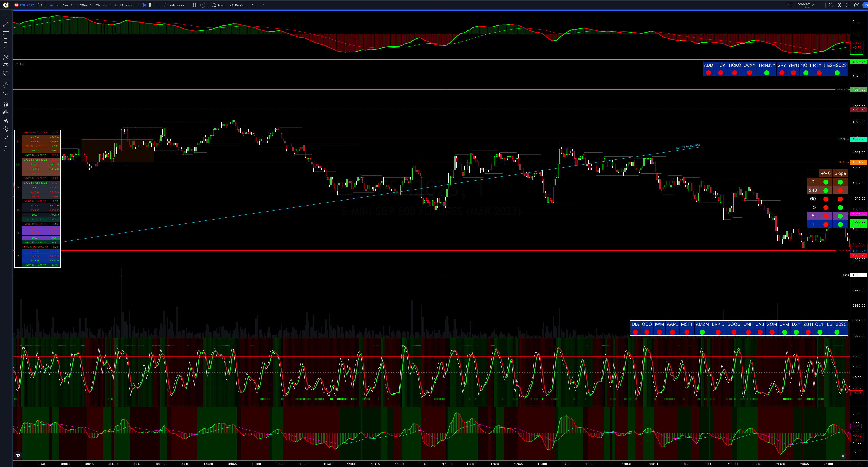Switch to the 15m timeframe
Viewport: 868px width, 467px height.
point(74,5)
